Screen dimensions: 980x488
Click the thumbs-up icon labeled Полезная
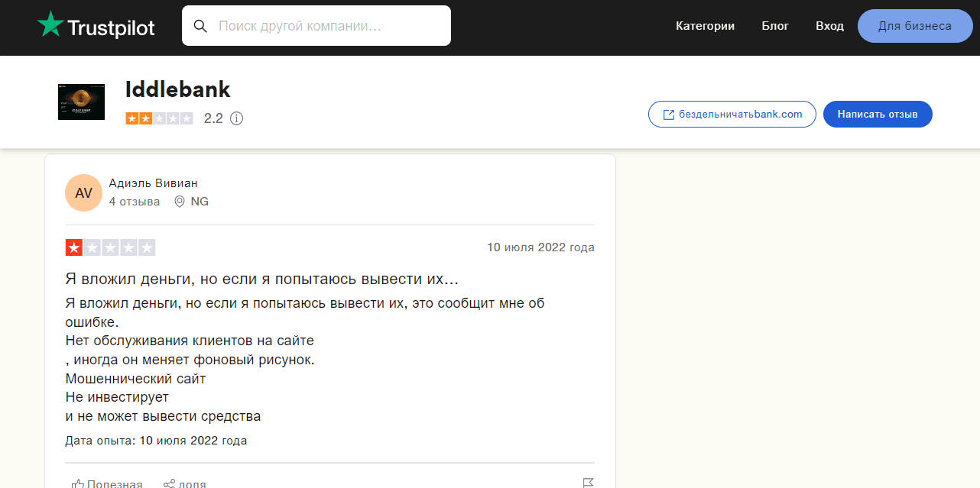click(x=78, y=483)
